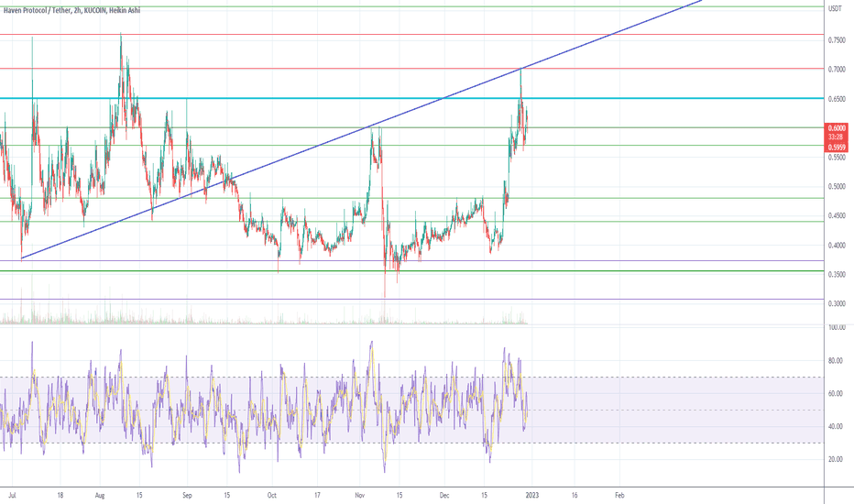Select the 0.6500 price axis label

(x=837, y=99)
